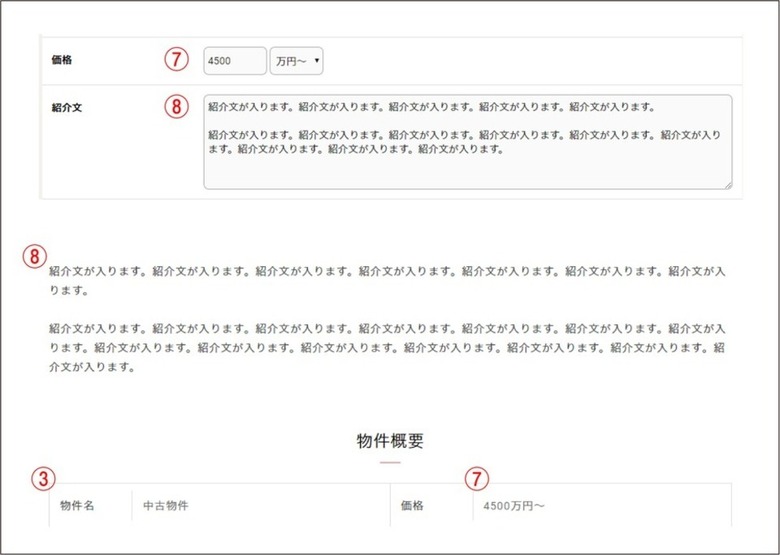This screenshot has height=555, width=780.
Task: Click first preview paragraph of 紹介文
Action: (387, 281)
